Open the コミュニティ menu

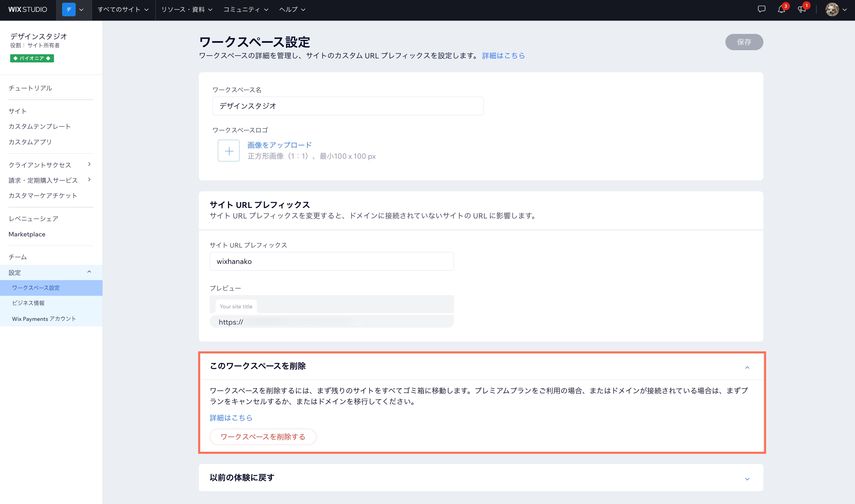point(246,9)
